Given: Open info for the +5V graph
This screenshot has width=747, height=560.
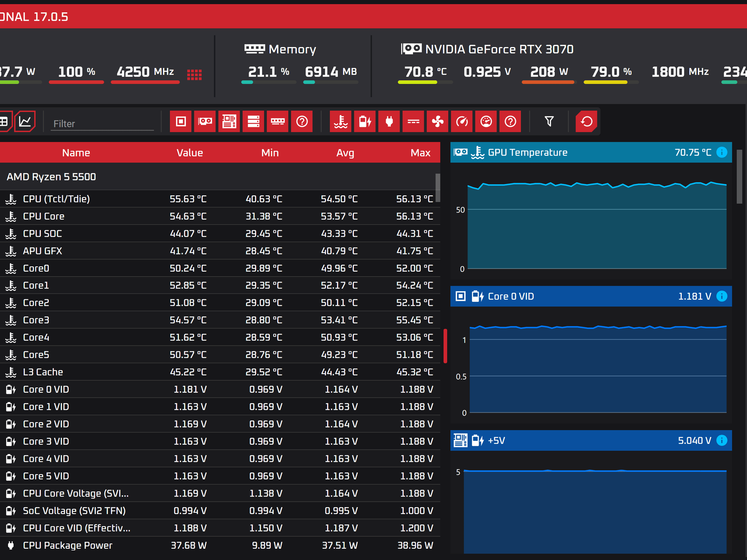Looking at the screenshot, I should click(x=721, y=440).
